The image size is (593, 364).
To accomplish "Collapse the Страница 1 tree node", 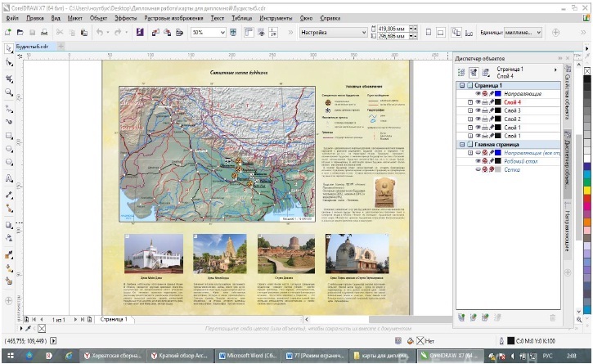I will tap(461, 85).
